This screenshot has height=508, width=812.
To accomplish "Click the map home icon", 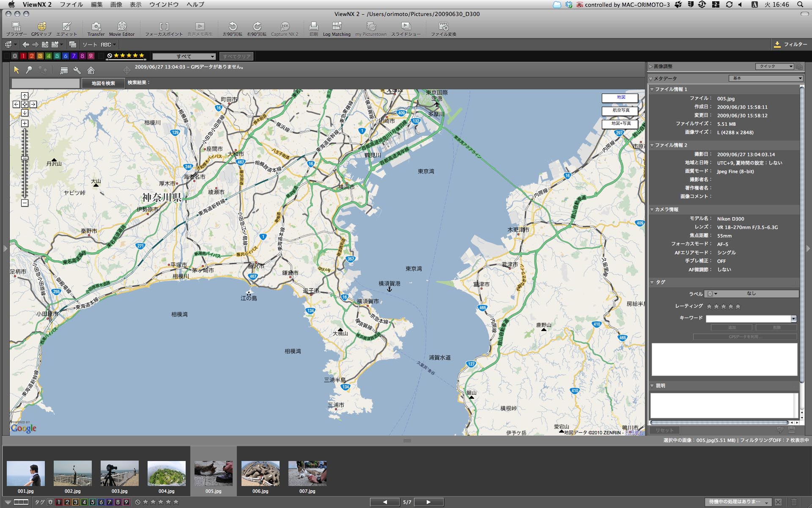I will [91, 70].
